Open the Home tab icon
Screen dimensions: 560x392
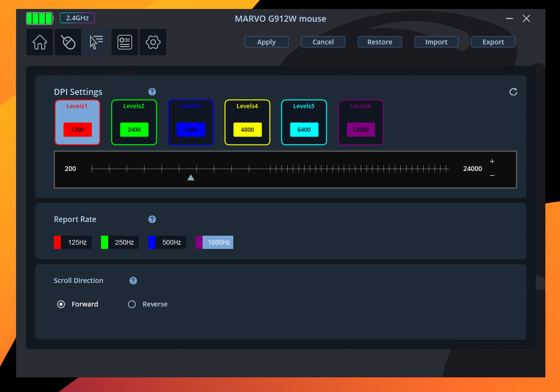tap(40, 42)
